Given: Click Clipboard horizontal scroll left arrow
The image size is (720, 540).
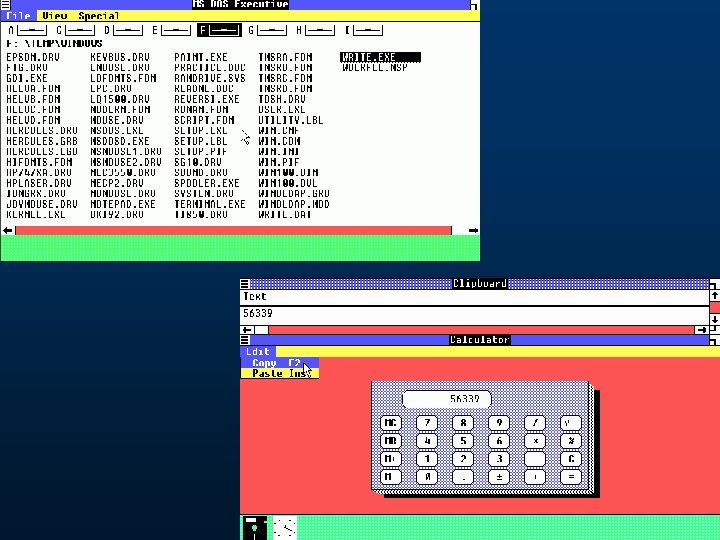Looking at the screenshot, I should [247, 330].
